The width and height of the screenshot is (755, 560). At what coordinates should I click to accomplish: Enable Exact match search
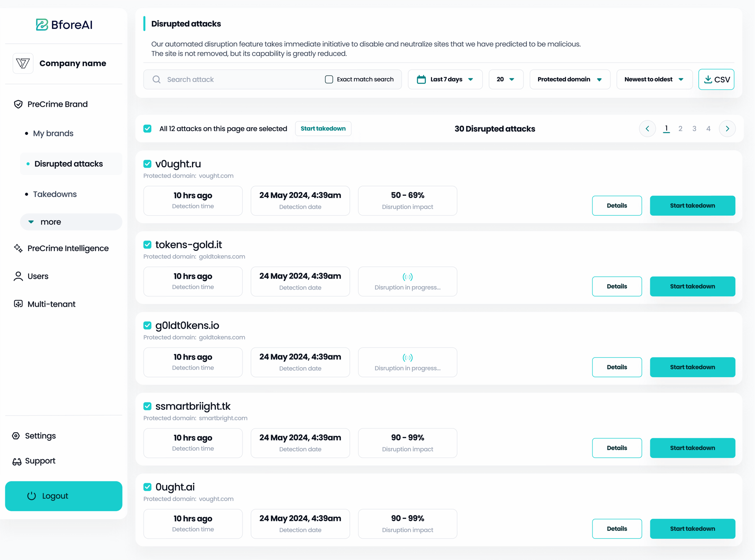point(328,79)
